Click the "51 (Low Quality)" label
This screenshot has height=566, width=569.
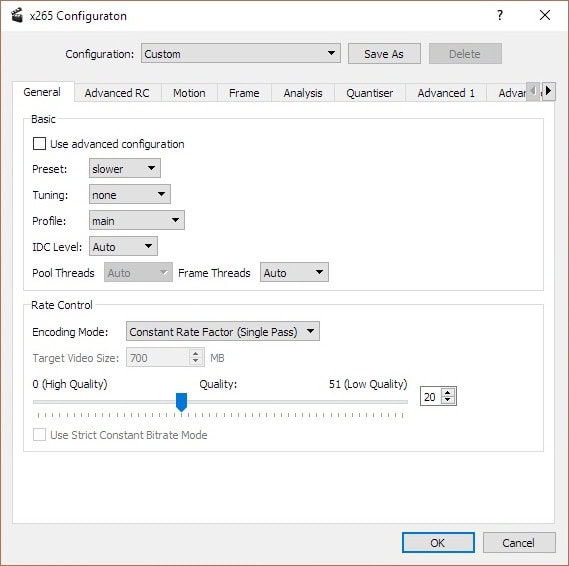[368, 384]
